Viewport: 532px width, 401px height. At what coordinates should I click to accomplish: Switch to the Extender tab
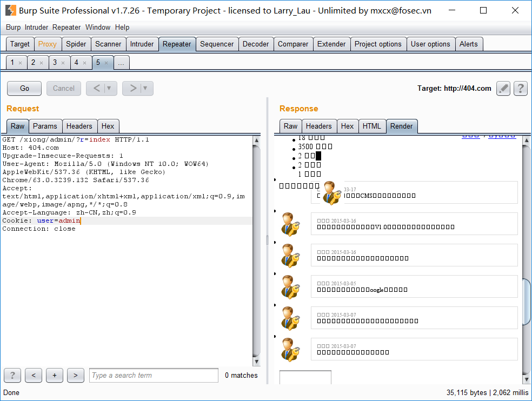coord(331,44)
